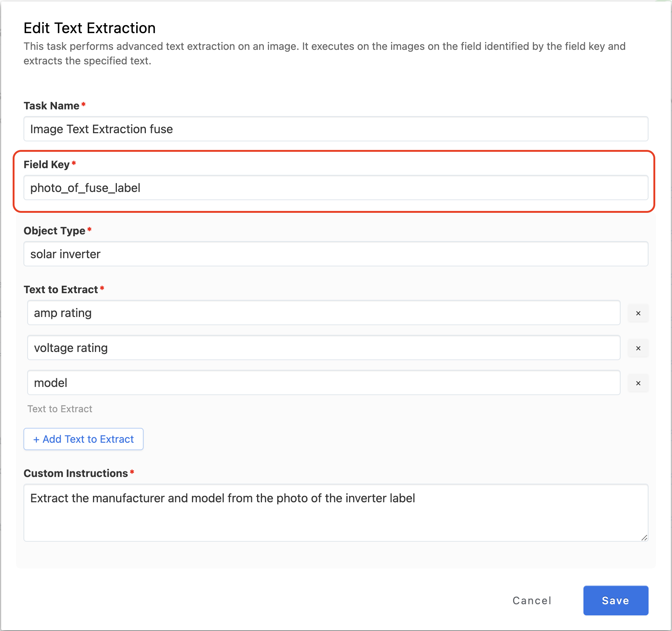Click the photo_of_fuse_label field key input

[336, 188]
